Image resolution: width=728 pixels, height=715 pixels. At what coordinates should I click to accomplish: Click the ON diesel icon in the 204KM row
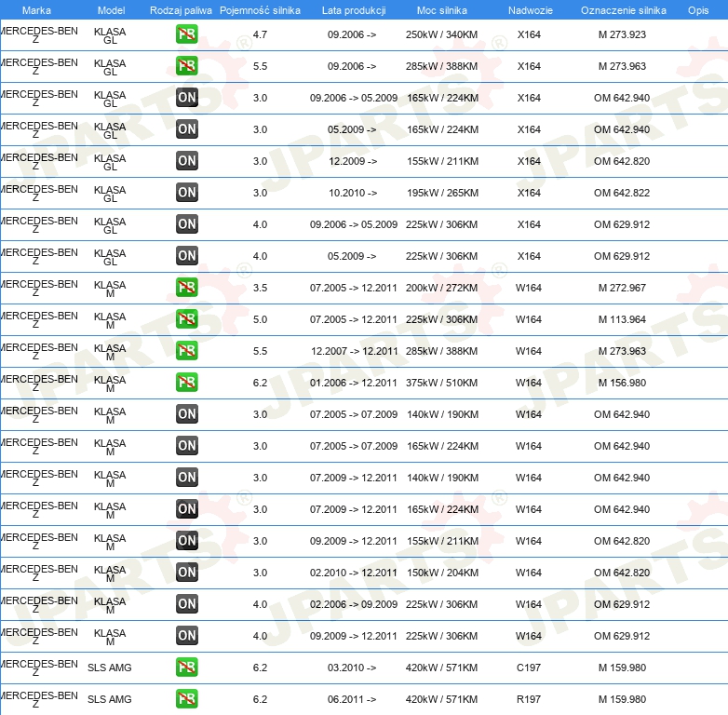(x=187, y=573)
